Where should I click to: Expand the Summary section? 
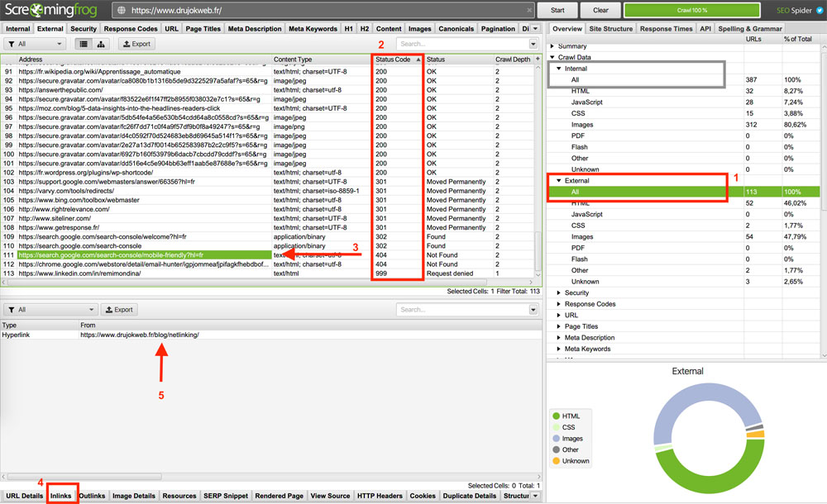[552, 46]
